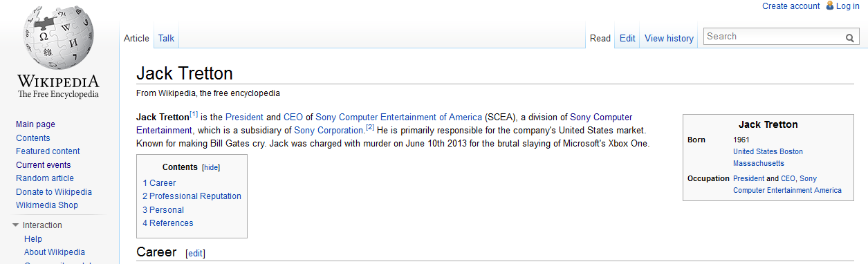Open the Massachusetts link in infobox

click(x=759, y=163)
